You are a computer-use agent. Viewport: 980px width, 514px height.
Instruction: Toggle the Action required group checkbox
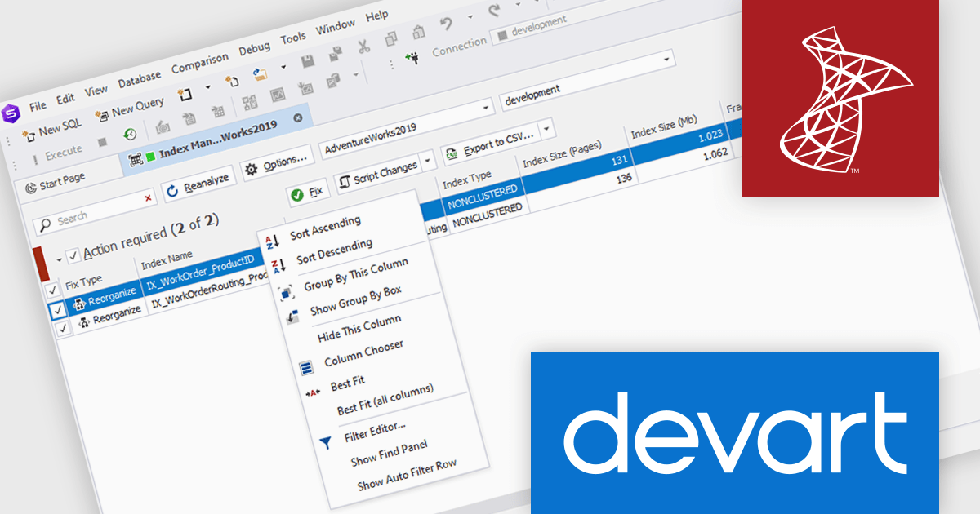click(73, 255)
